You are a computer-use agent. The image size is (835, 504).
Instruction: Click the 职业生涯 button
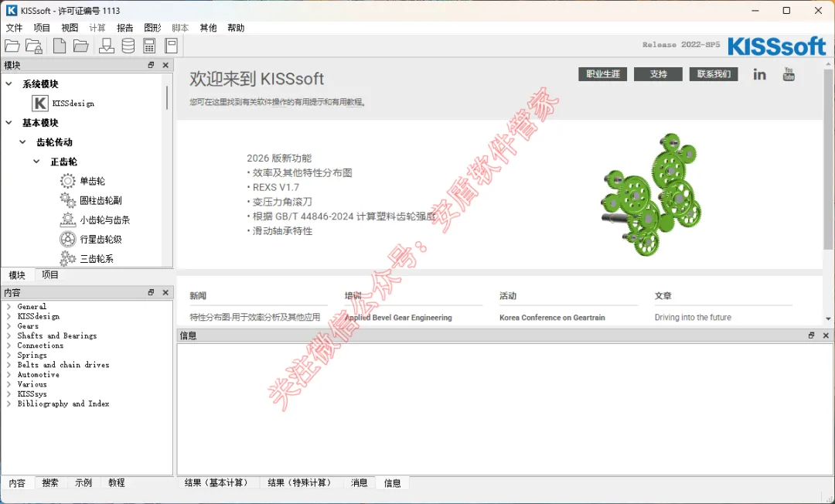pos(603,74)
